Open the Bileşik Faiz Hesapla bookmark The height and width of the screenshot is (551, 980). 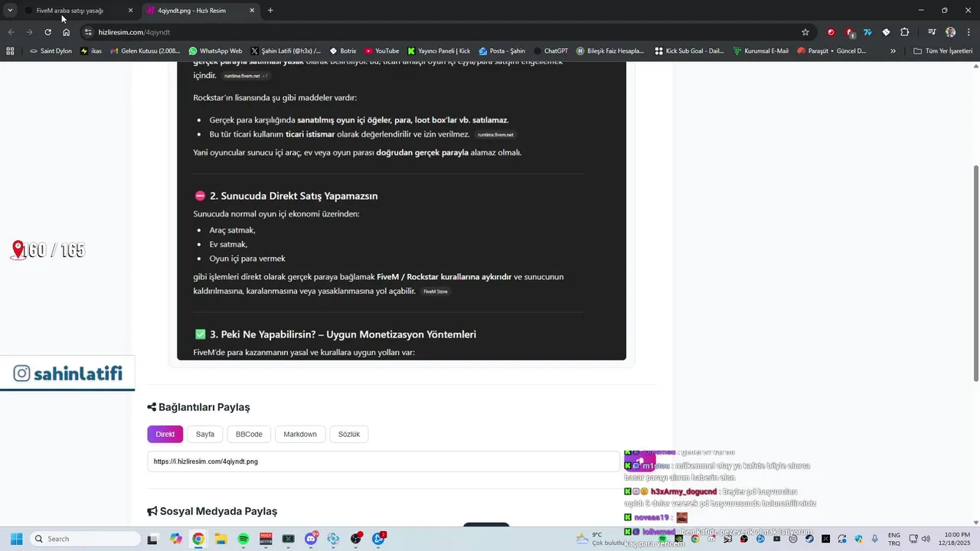[610, 51]
